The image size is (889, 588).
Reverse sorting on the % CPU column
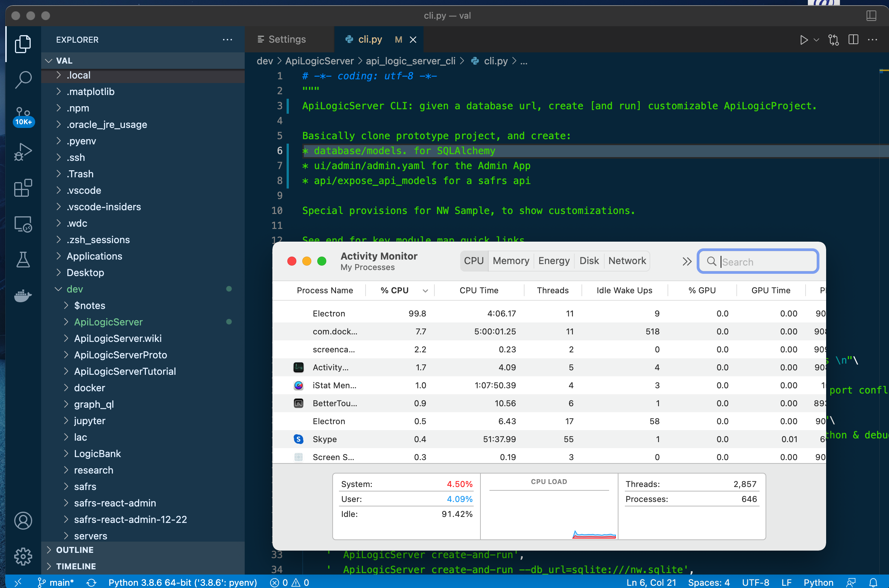[x=394, y=290]
